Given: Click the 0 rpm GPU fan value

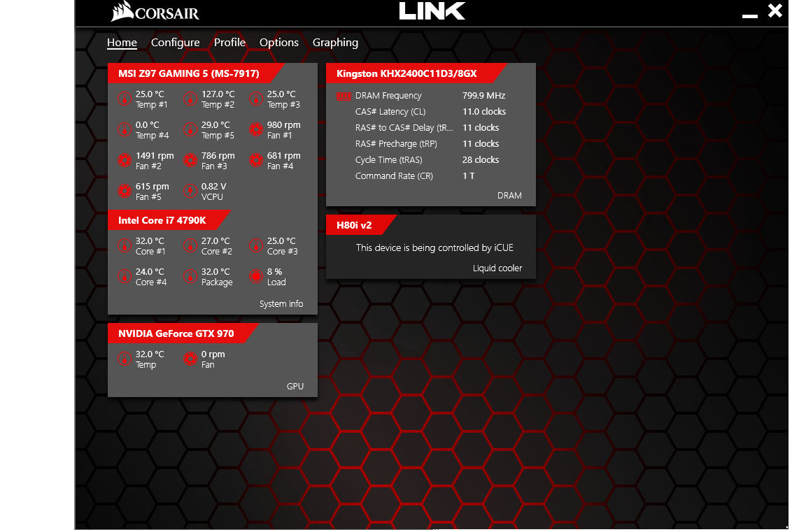Looking at the screenshot, I should pos(213,354).
